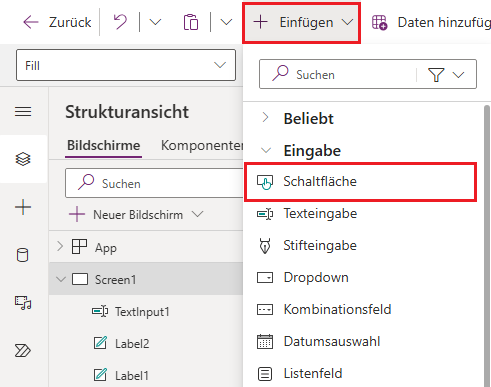Switch to the Komponenten tab

[202, 145]
